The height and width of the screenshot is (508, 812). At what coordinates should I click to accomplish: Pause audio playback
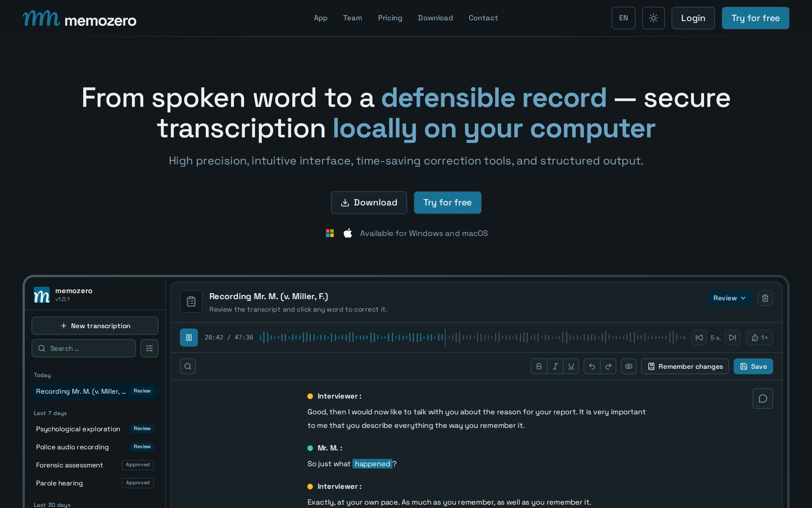[x=189, y=338]
